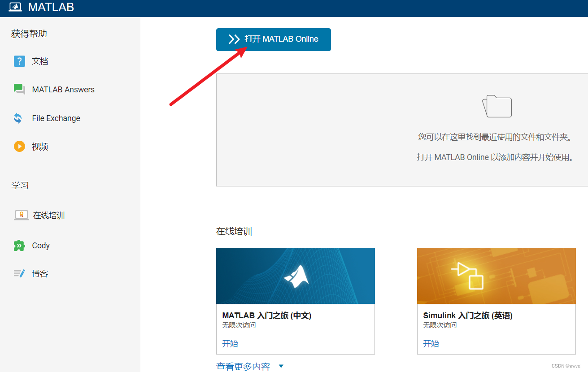Click the 打开 MATLAB Online button
Viewport: 588px width, 372px height.
click(274, 39)
